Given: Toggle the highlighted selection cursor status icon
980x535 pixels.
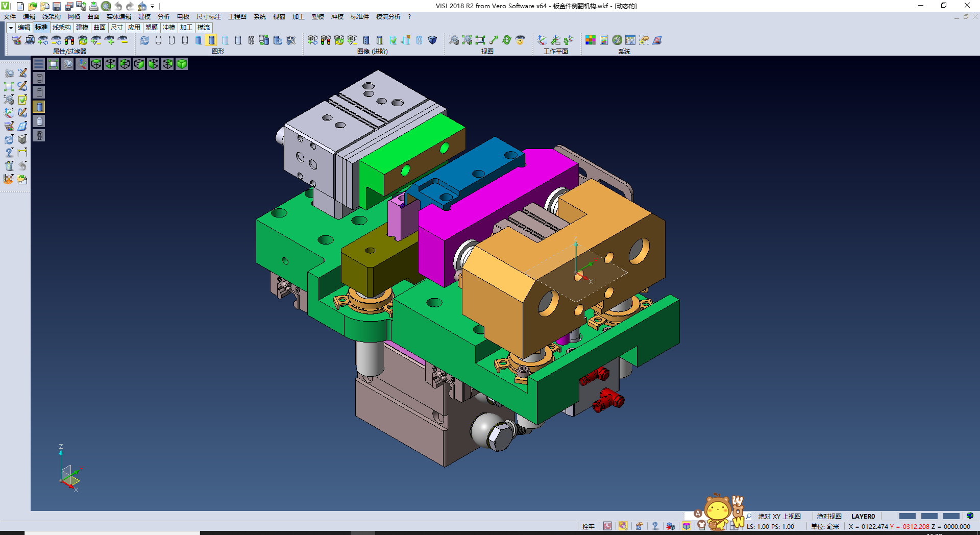Looking at the screenshot, I should (x=623, y=526).
